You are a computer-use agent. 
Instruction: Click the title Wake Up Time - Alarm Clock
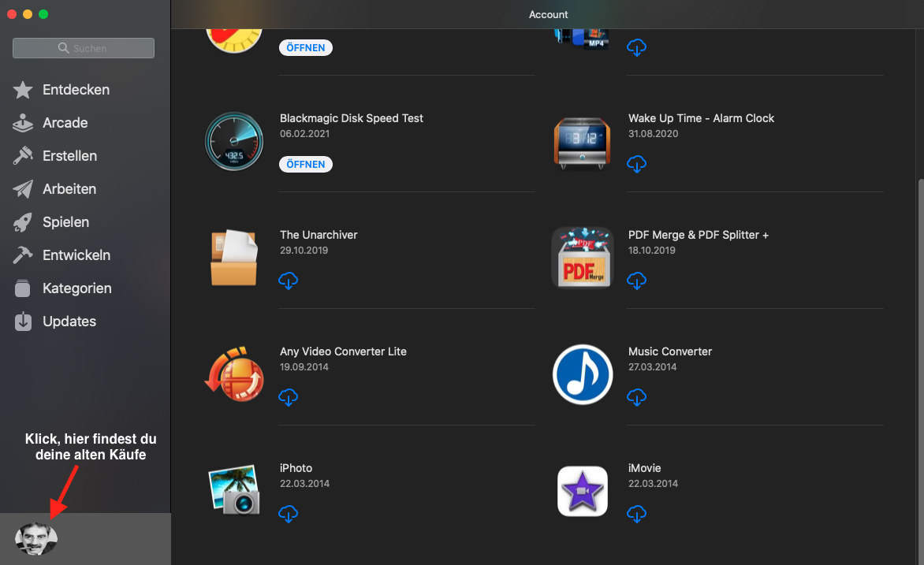click(701, 118)
